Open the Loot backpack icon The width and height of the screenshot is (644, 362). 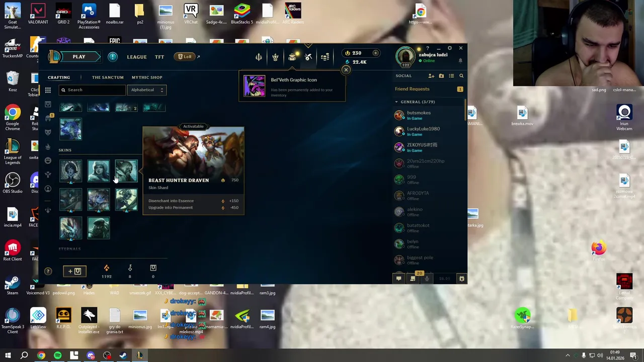point(292,57)
